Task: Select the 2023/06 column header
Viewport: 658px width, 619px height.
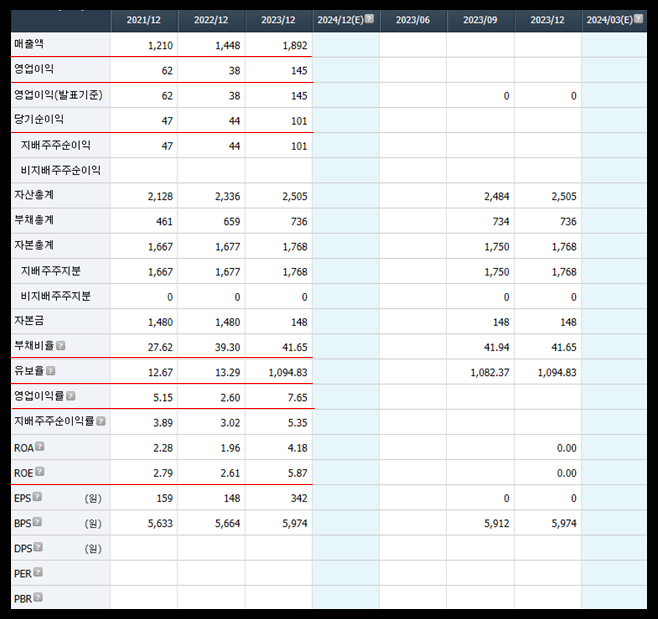Action: pyautogui.click(x=413, y=20)
